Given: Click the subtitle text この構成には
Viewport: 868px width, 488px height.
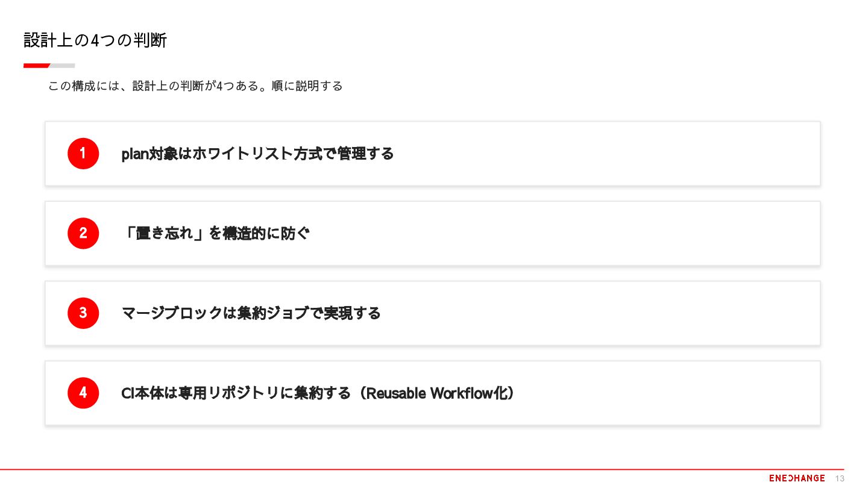Looking at the screenshot, I should (x=84, y=86).
